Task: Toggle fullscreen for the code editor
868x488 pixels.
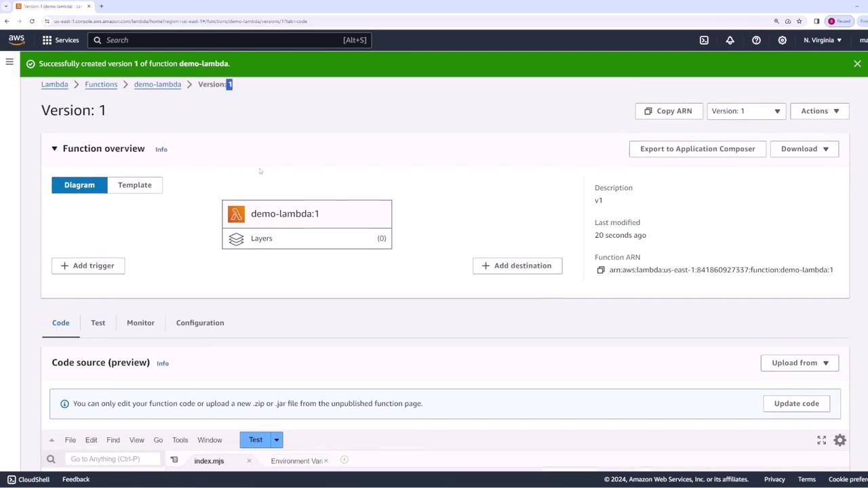Action: [821, 441]
